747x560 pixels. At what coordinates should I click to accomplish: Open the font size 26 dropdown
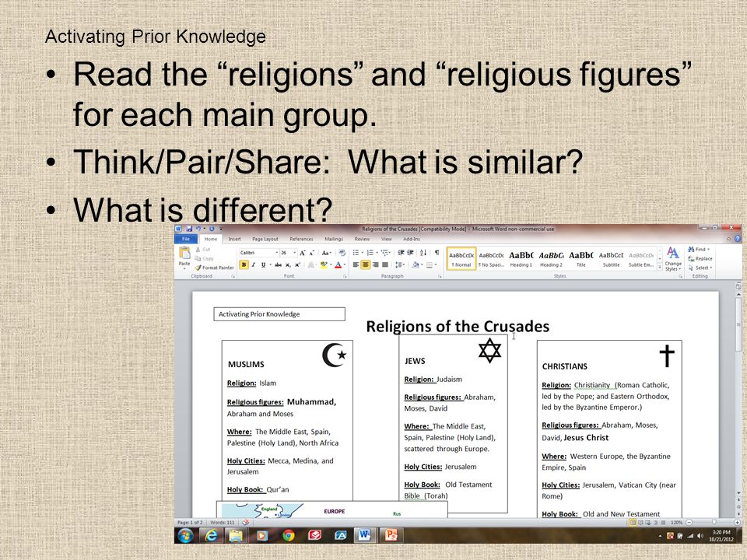point(294,253)
